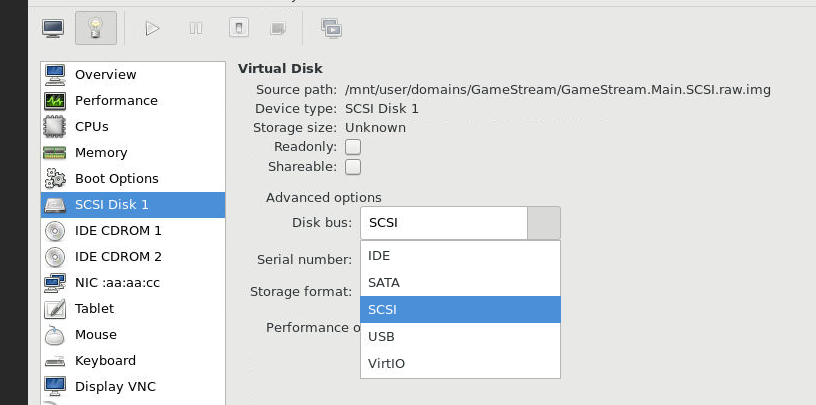Image resolution: width=816 pixels, height=405 pixels.
Task: Select Display VNC device
Action: click(133, 387)
